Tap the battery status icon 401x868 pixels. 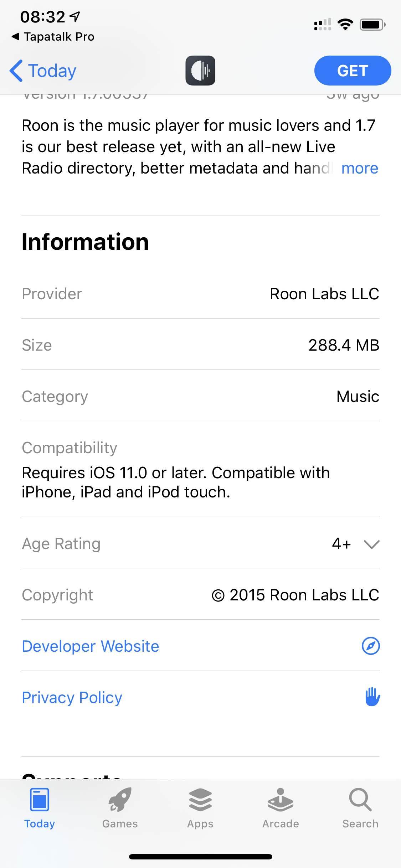pyautogui.click(x=372, y=25)
